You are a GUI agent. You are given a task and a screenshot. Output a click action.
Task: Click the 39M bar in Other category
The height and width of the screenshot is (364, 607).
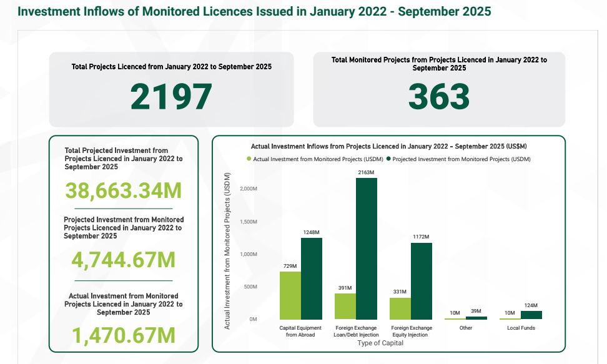point(476,317)
